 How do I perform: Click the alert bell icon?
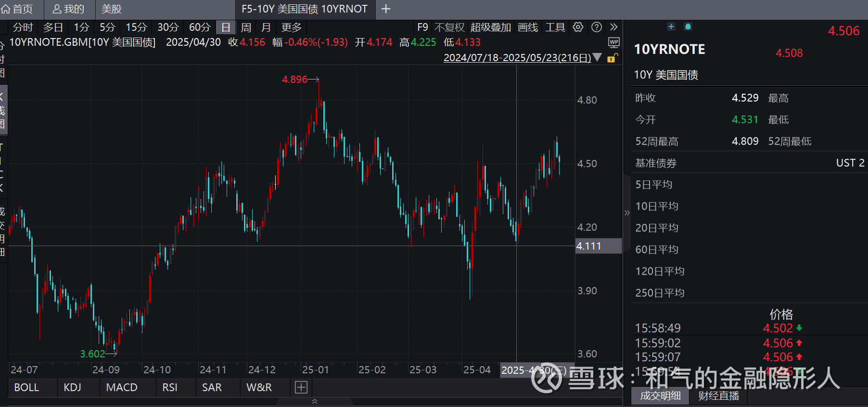tap(688, 26)
